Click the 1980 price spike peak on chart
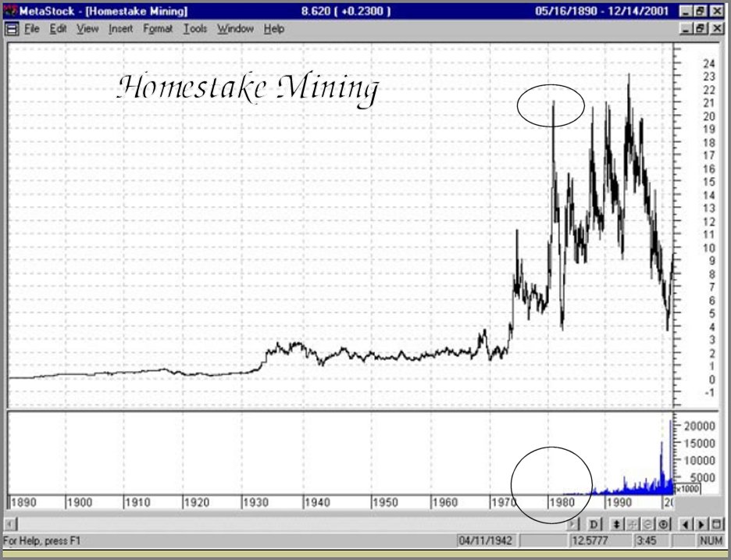This screenshot has height=560, width=731. click(x=553, y=102)
